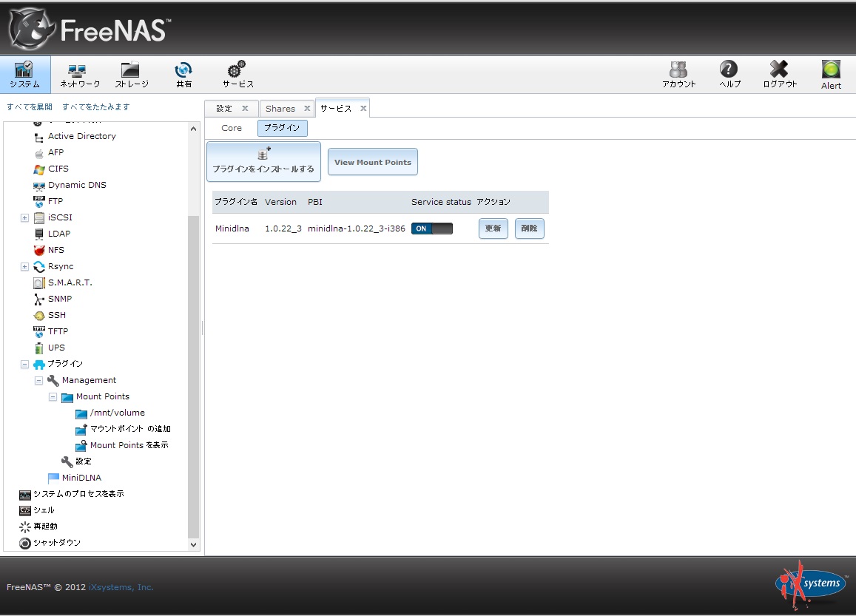Select the プラグイン sub-tab
This screenshot has width=856, height=616.
(282, 128)
